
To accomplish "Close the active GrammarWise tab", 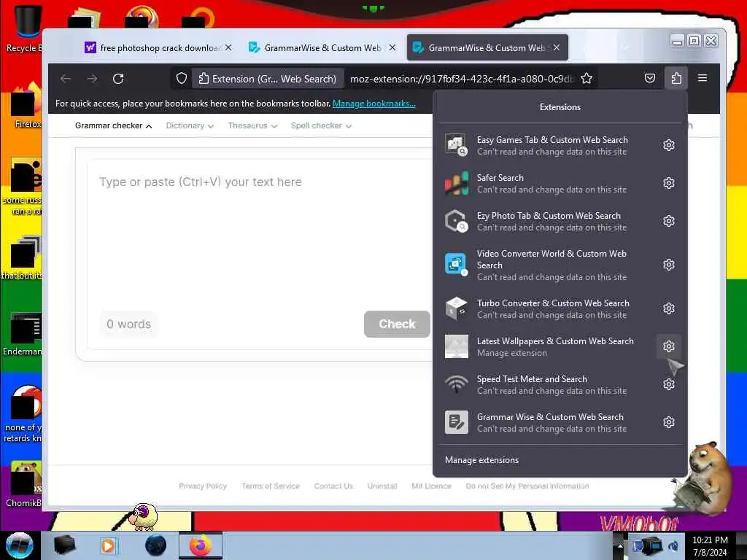I will click(x=557, y=47).
